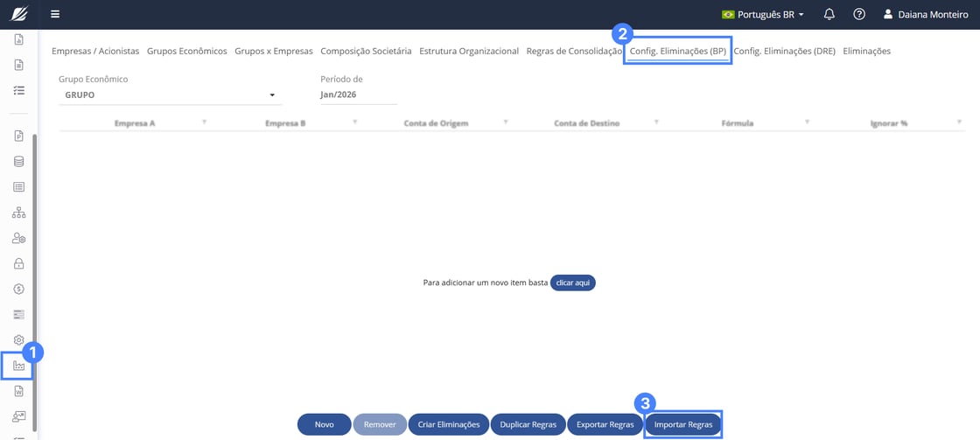Switch to the Grupos x Empresas tab

(x=274, y=52)
